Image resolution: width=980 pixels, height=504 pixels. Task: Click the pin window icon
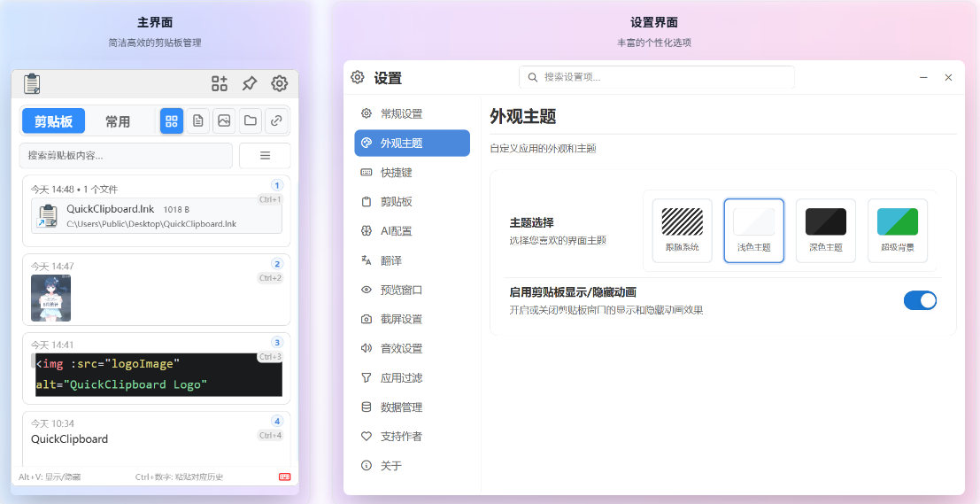(x=250, y=84)
